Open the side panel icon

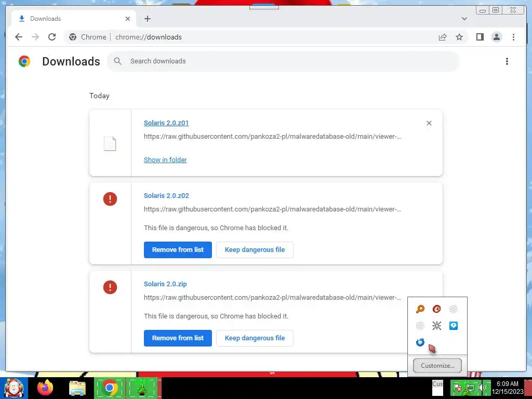(x=480, y=37)
